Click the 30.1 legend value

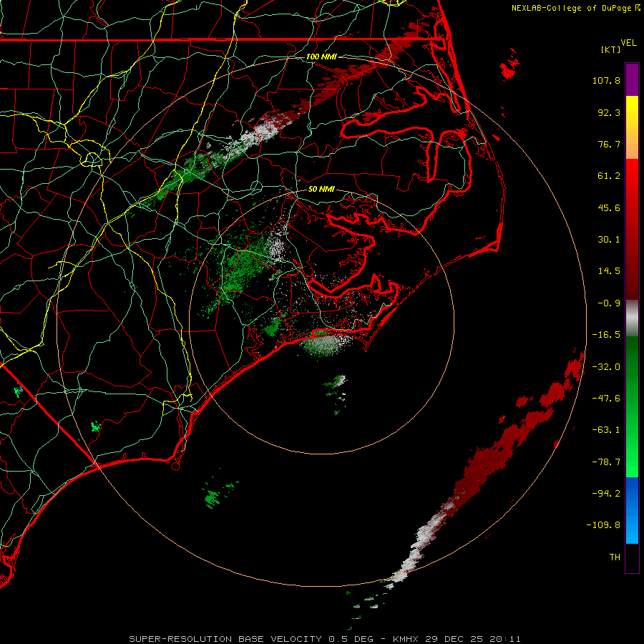pos(609,240)
